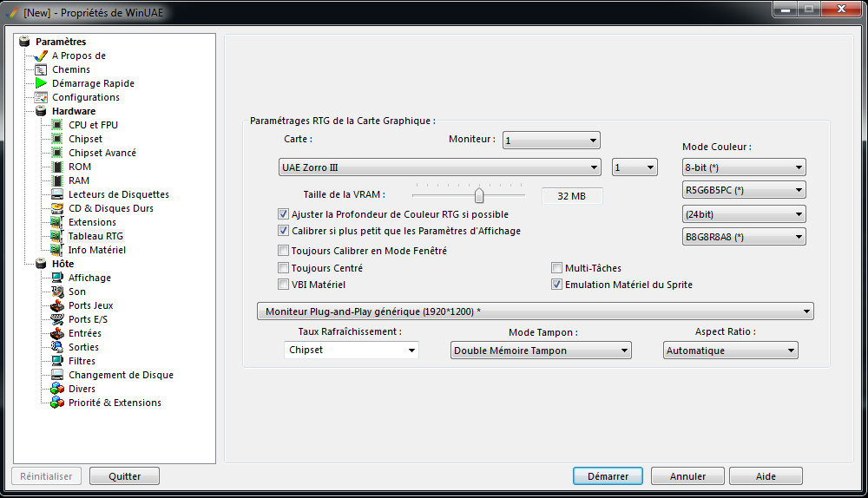Screen dimensions: 868x498
Task: Click the Priorité & Extensions icon
Action: [x=57, y=403]
